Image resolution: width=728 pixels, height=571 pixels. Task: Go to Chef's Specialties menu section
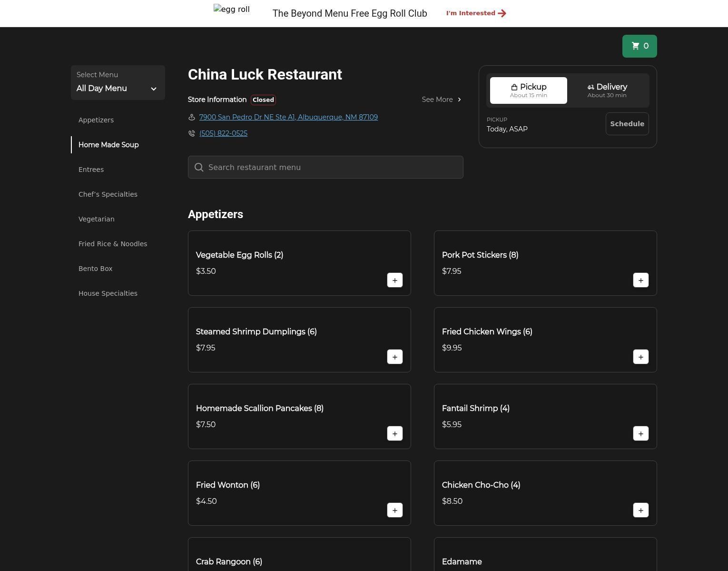tap(108, 194)
